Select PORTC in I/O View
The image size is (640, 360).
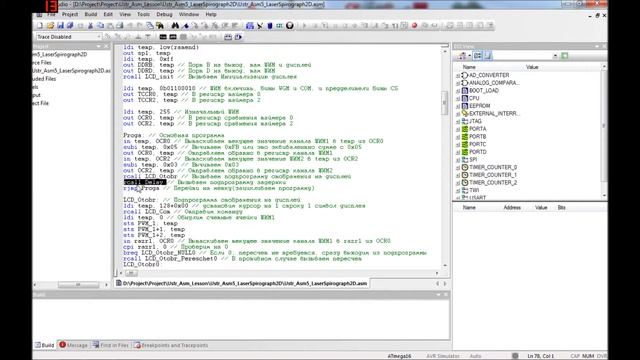point(477,144)
